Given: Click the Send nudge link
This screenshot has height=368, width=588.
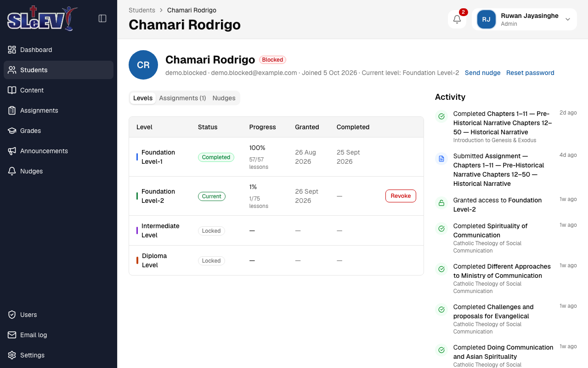Looking at the screenshot, I should click(x=483, y=73).
